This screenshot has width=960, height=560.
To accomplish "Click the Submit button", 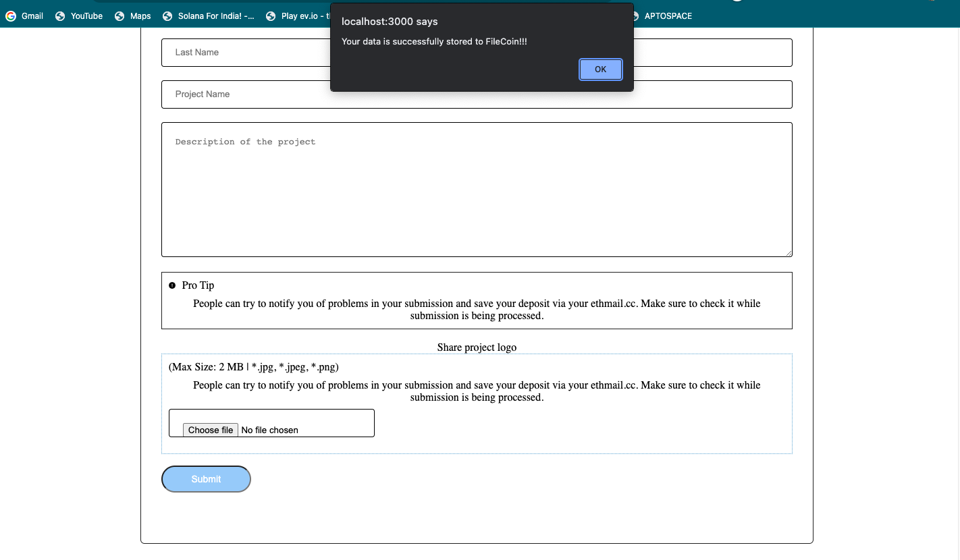I will tap(206, 479).
